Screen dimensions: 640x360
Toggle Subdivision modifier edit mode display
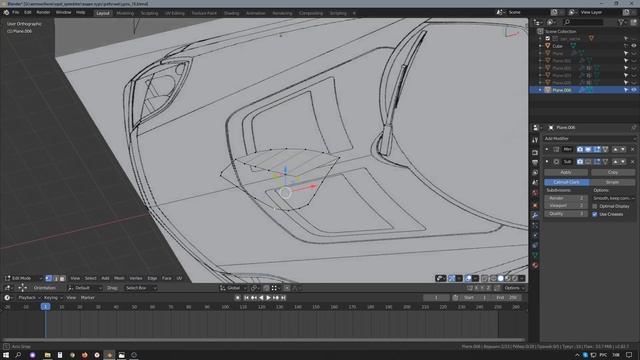pos(597,162)
